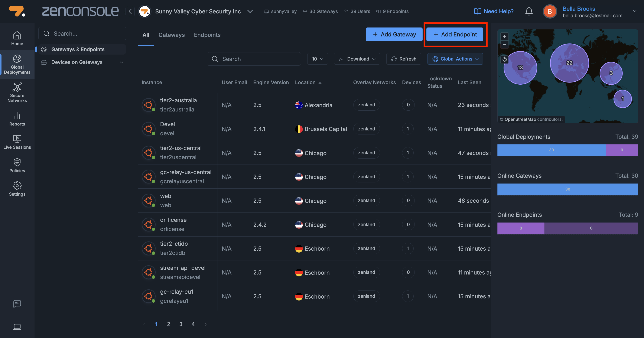The width and height of the screenshot is (644, 338).
Task: Go to Secure Networks
Action: pos(17,92)
